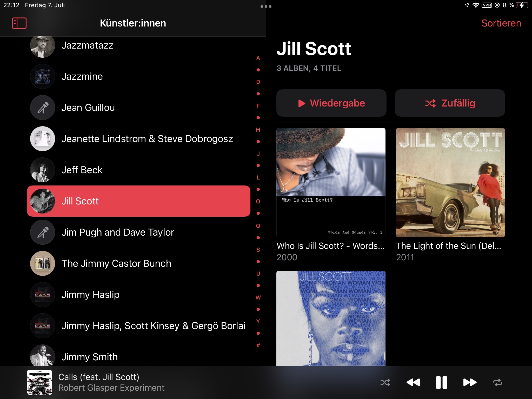Tap the Wi-Fi status icon
This screenshot has width=532, height=399.
[476, 5]
